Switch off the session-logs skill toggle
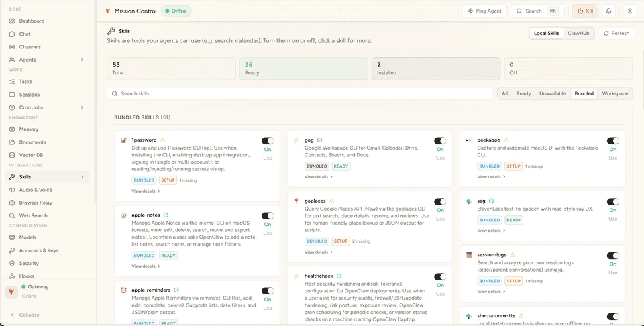Image resolution: width=644 pixels, height=326 pixels. [x=613, y=256]
